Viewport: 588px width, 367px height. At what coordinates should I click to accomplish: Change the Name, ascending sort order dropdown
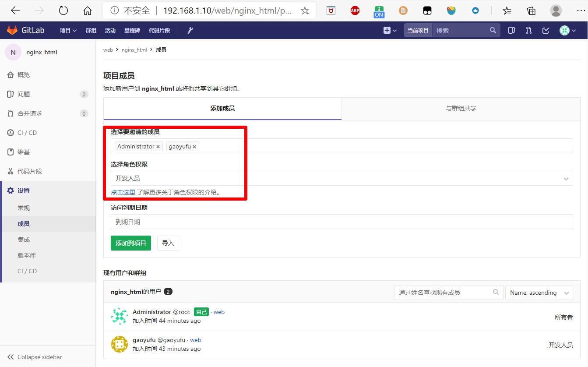pos(539,292)
